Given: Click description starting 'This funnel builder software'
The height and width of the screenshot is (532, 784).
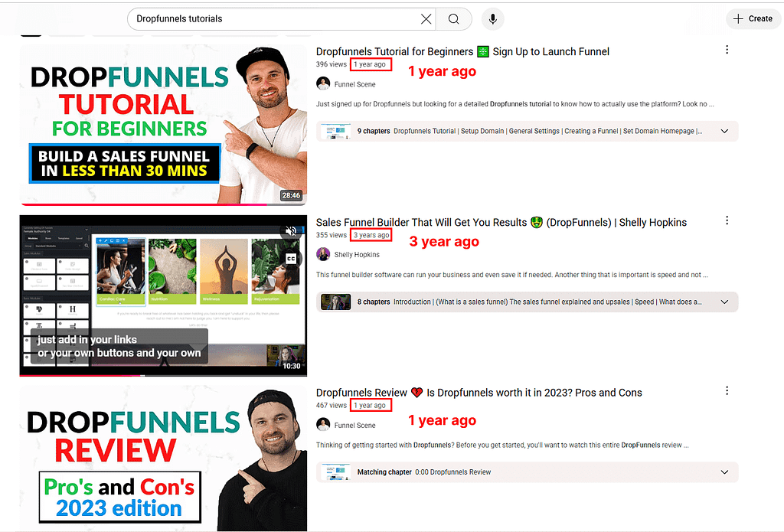Looking at the screenshot, I should point(512,275).
